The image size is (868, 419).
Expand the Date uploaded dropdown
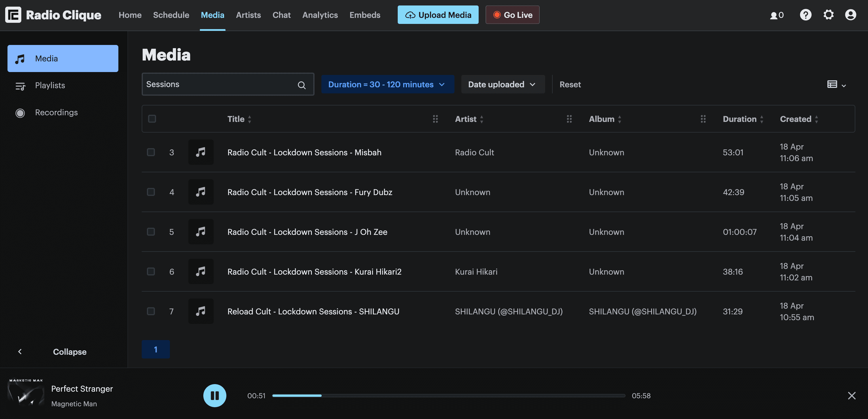pos(503,84)
